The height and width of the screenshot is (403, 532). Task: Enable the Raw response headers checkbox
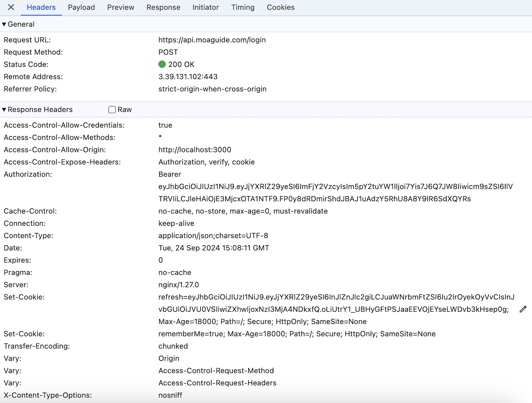click(112, 110)
